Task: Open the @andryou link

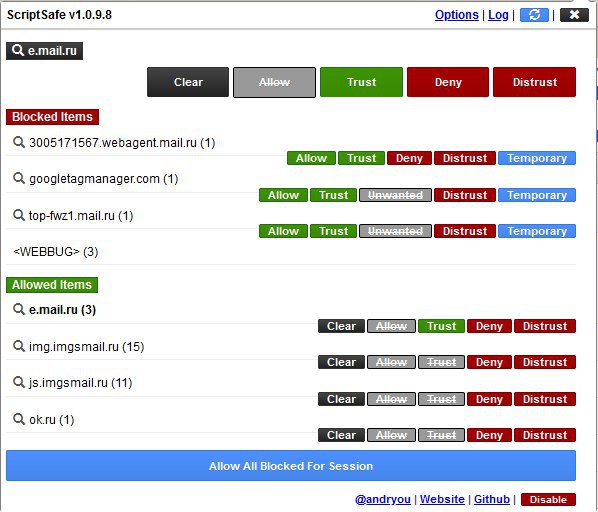Action: pos(383,499)
